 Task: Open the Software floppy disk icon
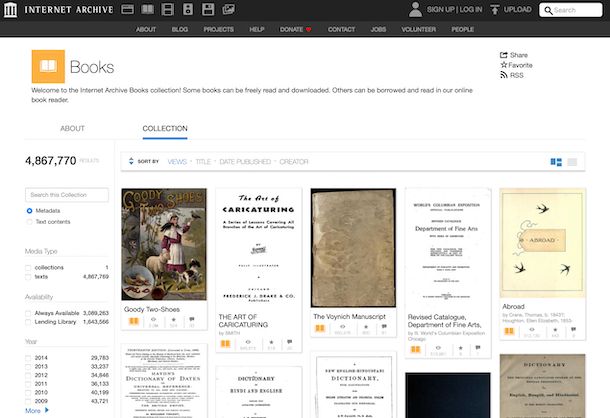click(x=208, y=9)
